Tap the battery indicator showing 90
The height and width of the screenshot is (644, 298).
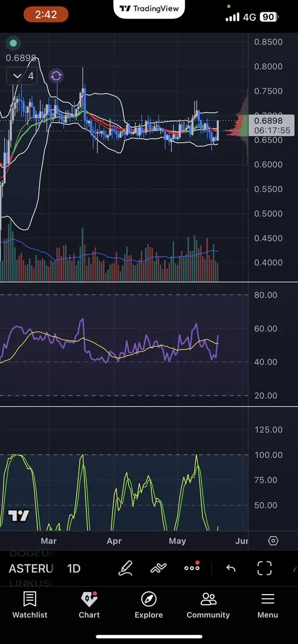(268, 17)
